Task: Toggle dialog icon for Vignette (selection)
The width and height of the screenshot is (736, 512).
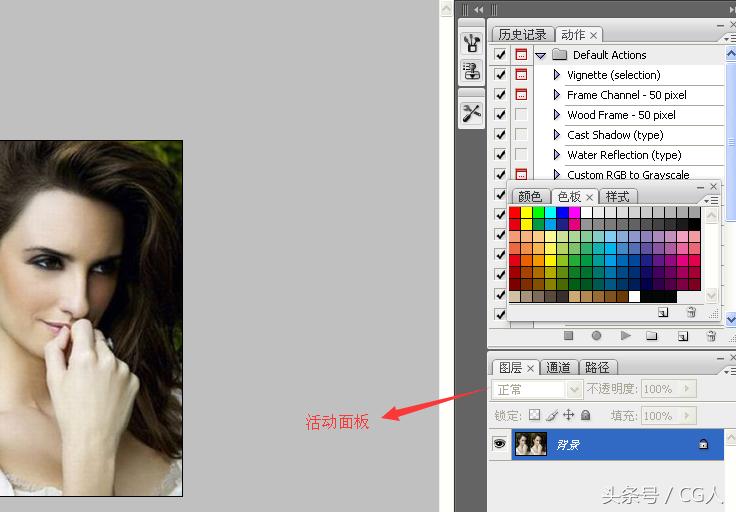Action: tap(521, 75)
